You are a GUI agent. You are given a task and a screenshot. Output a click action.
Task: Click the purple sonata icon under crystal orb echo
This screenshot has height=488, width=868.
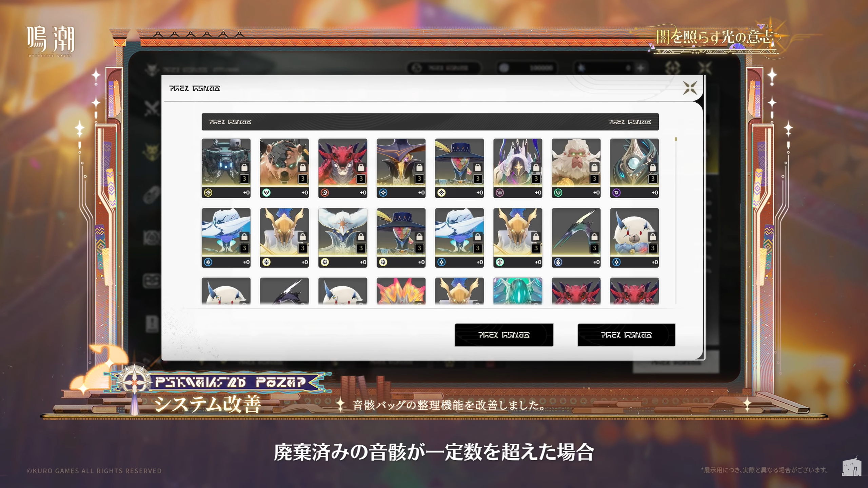point(616,193)
